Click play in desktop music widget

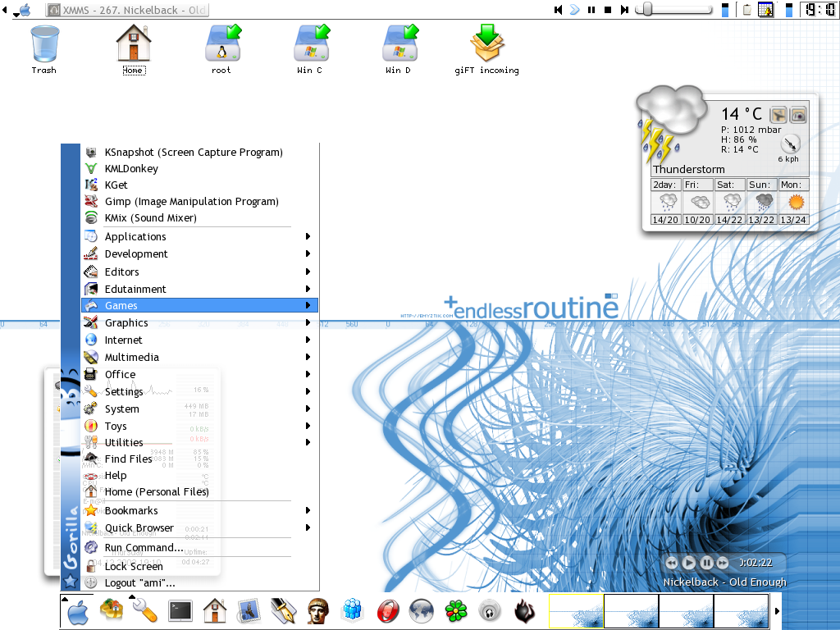pyautogui.click(x=689, y=563)
